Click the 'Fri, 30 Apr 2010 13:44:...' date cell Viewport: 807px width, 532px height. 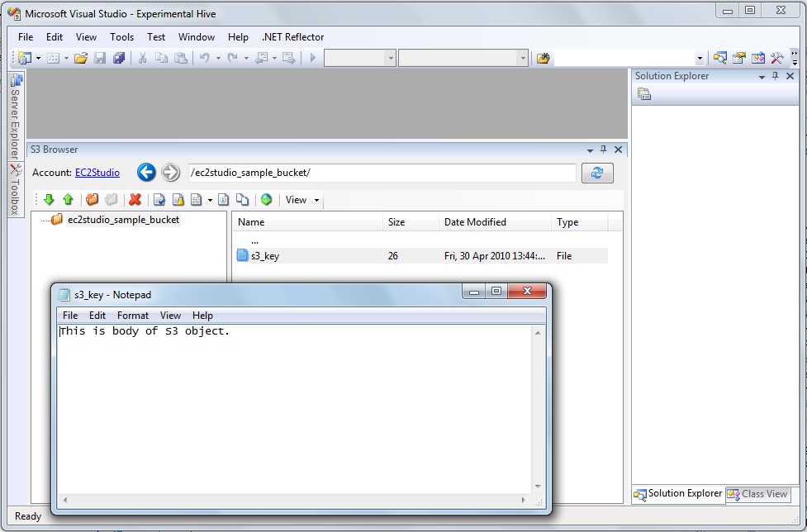pos(495,256)
